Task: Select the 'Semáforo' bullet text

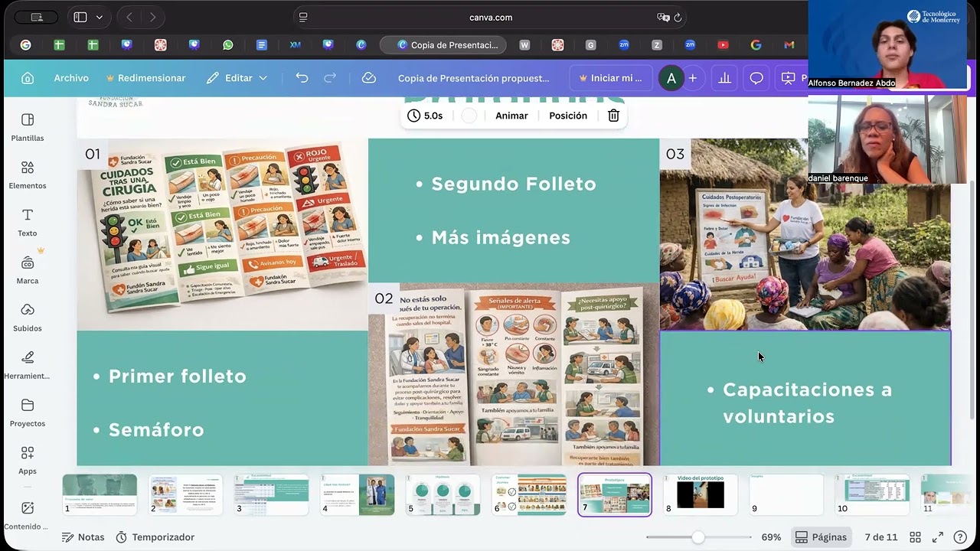Action: pyautogui.click(x=156, y=429)
